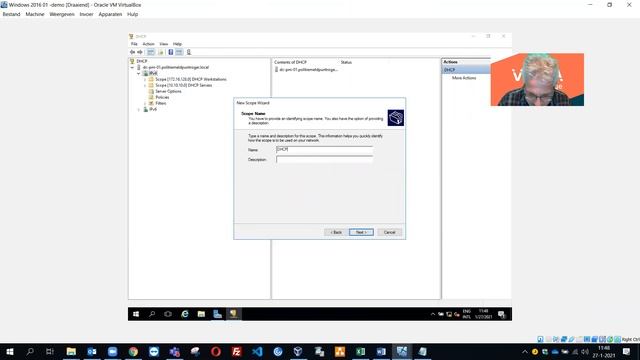
Task: Click the host volume speaker icon
Action: (x=585, y=352)
